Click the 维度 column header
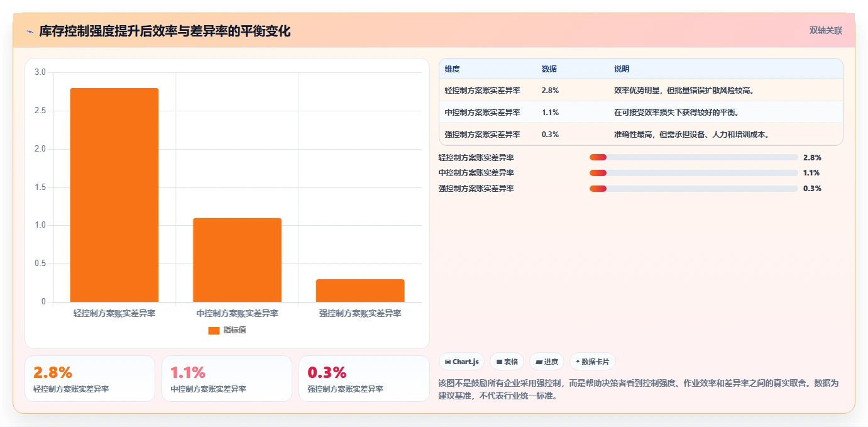The height and width of the screenshot is (427, 868). click(452, 69)
